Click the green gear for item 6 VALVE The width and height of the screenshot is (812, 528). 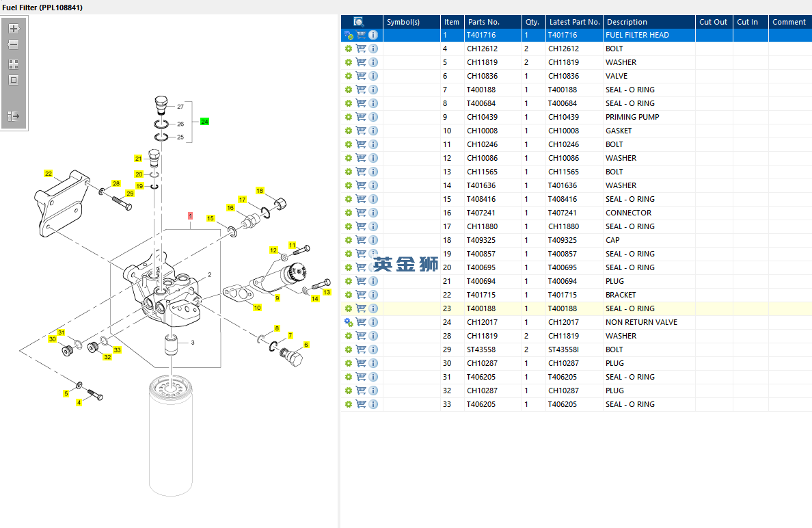(349, 76)
